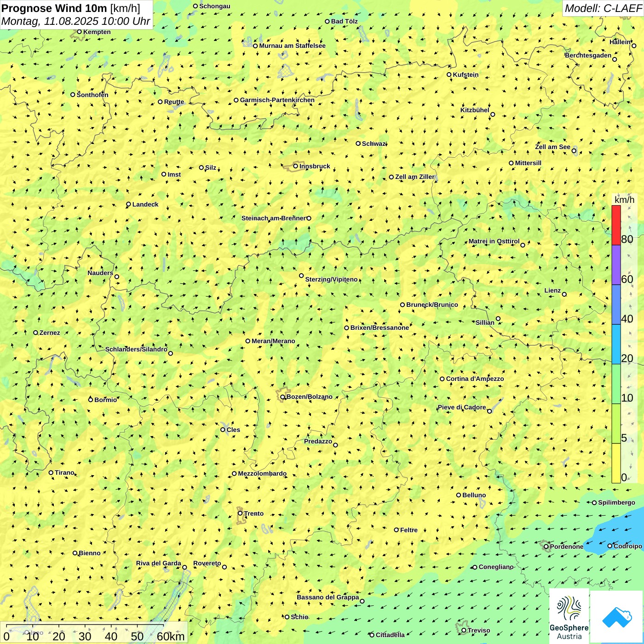
Task: Click the Kufstein city marker
Action: (x=449, y=75)
